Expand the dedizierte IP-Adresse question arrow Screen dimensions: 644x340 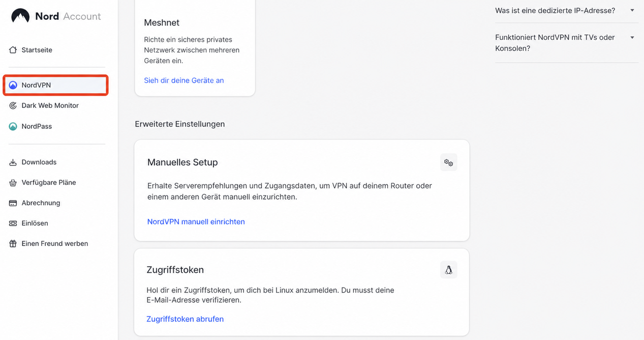click(632, 10)
